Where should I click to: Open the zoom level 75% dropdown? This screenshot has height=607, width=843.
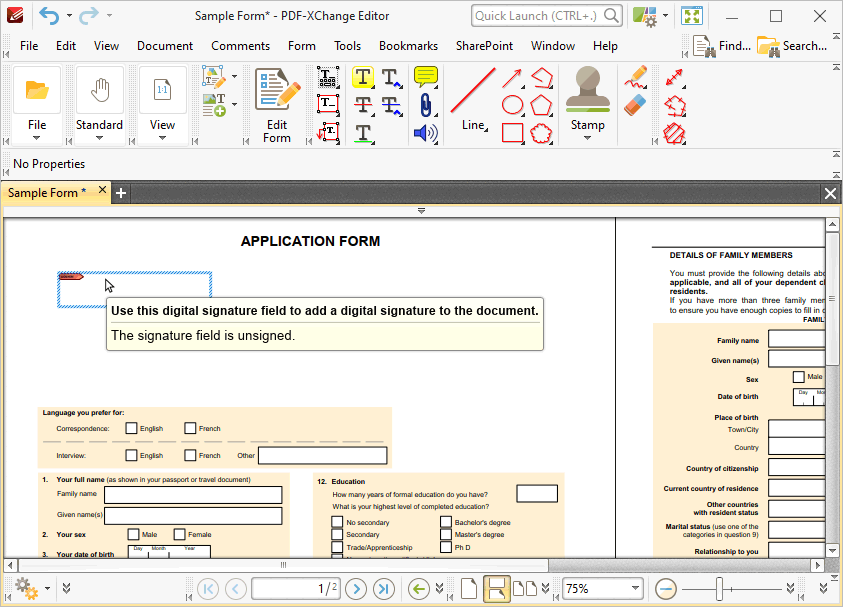coord(635,588)
